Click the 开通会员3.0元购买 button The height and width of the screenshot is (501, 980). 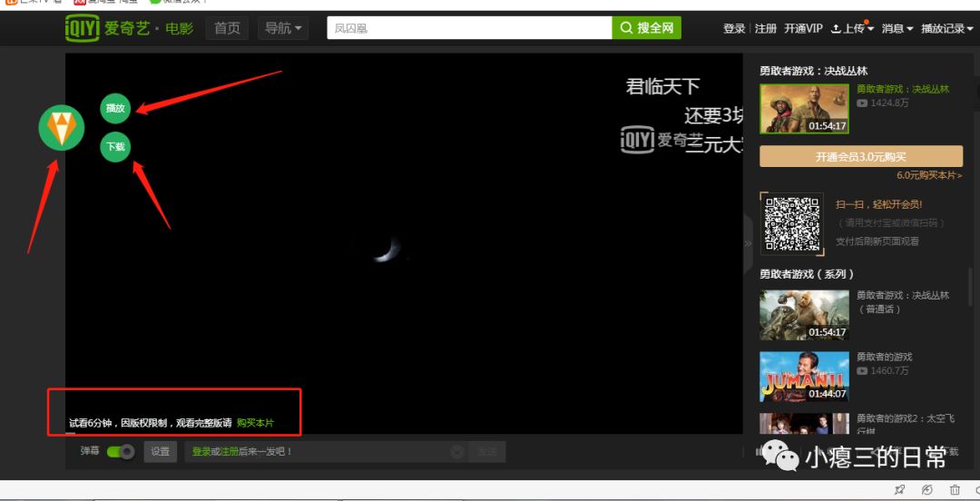[861, 156]
